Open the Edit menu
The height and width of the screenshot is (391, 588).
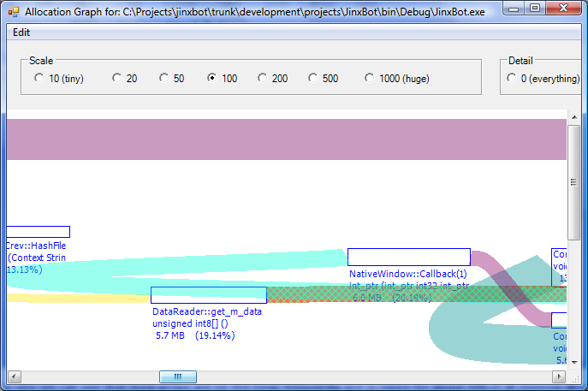click(x=21, y=33)
